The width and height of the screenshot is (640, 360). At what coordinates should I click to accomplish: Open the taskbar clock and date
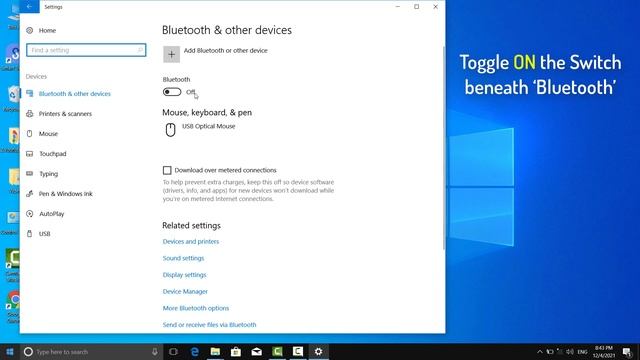pyautogui.click(x=604, y=351)
